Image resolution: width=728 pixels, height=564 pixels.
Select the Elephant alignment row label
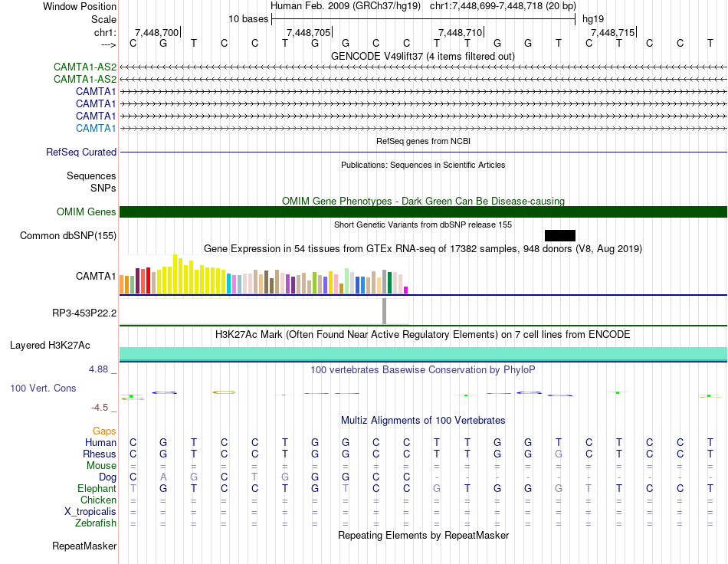(x=97, y=489)
